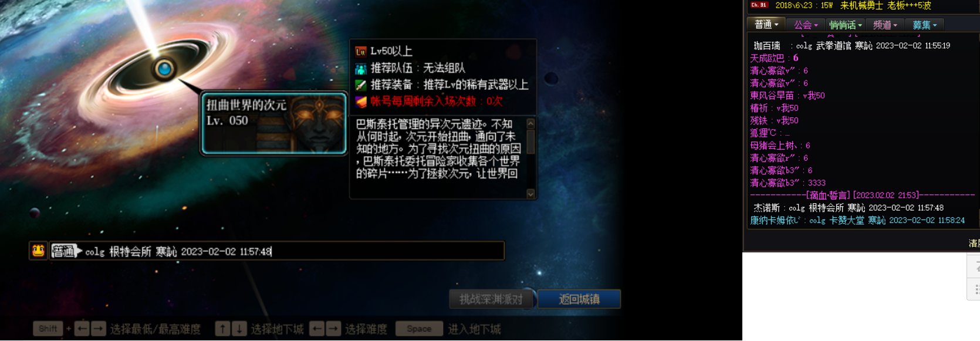Expand the 悄悄话 whisper dropdown
The height and width of the screenshot is (341, 980).
pyautogui.click(x=845, y=25)
